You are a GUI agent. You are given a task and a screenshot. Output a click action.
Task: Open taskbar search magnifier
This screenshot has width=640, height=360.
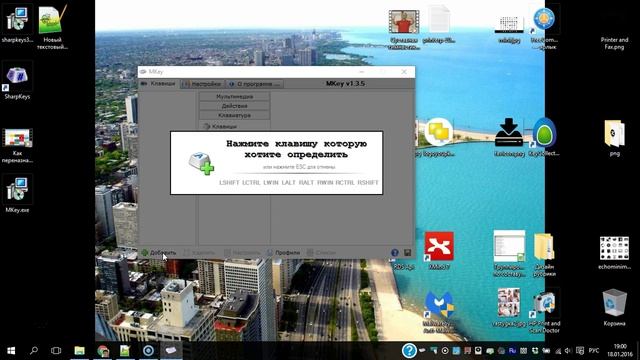click(34, 351)
